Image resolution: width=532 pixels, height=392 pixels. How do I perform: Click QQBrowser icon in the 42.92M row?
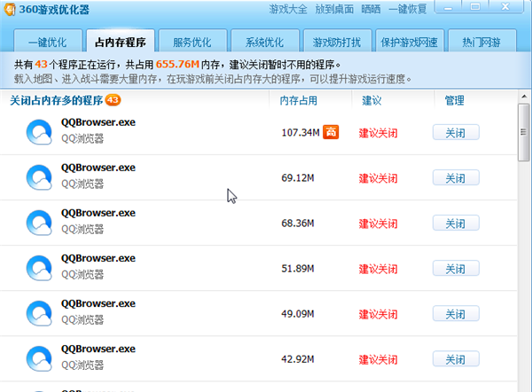[x=39, y=358]
